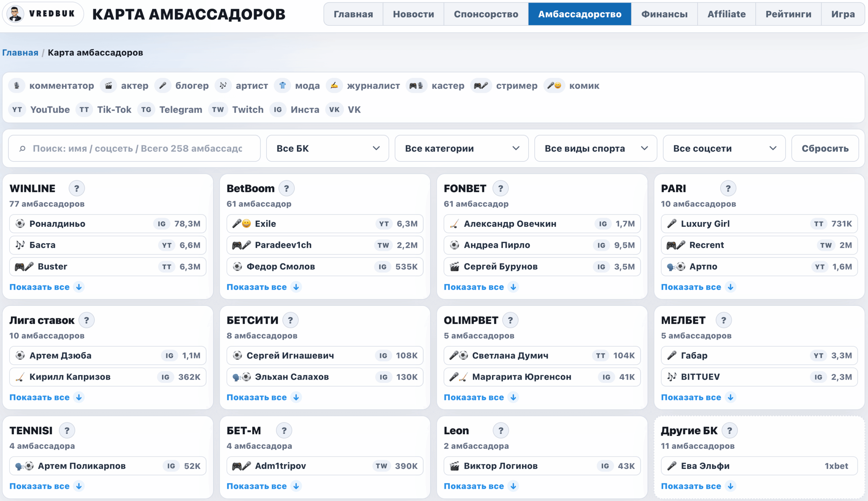Click the YT YouTube badge icon

point(17,110)
